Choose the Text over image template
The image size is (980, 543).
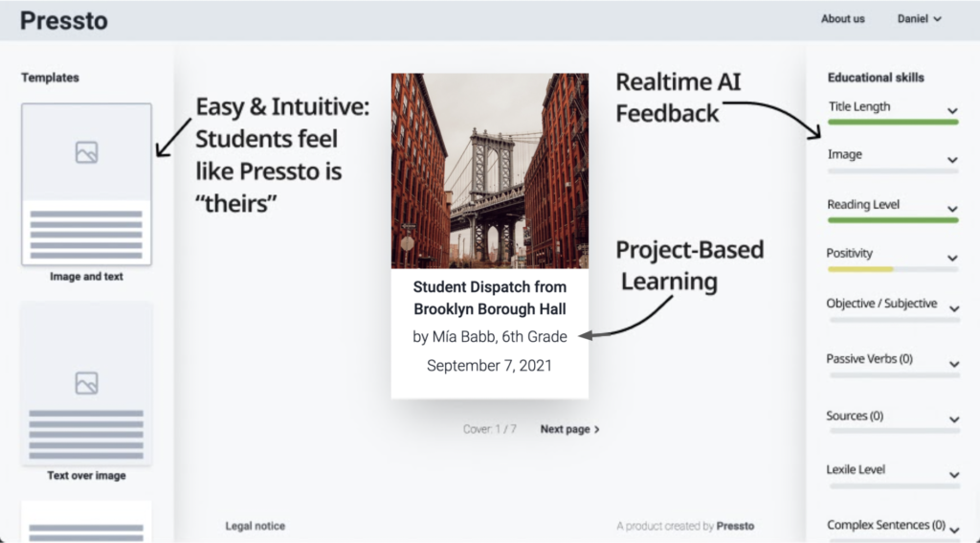(86, 383)
